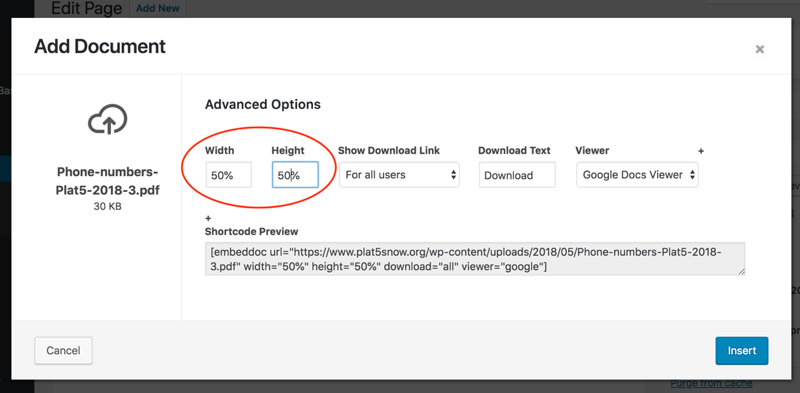Focus the Width input field
Screen dimensions: 800x393
(229, 175)
